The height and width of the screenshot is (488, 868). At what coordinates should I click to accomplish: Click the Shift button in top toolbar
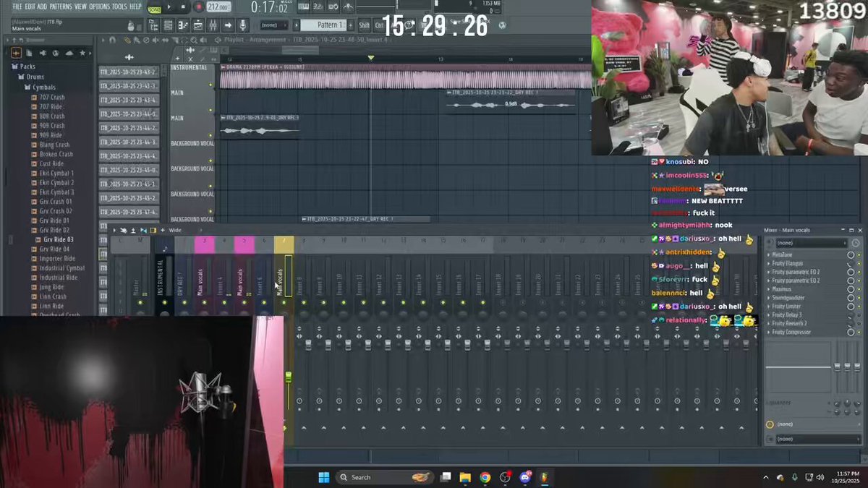(364, 25)
